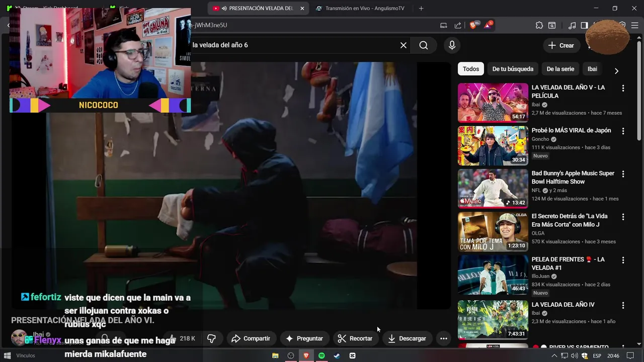
Task: Open the Windows notification center icon
Action: [x=631, y=355]
